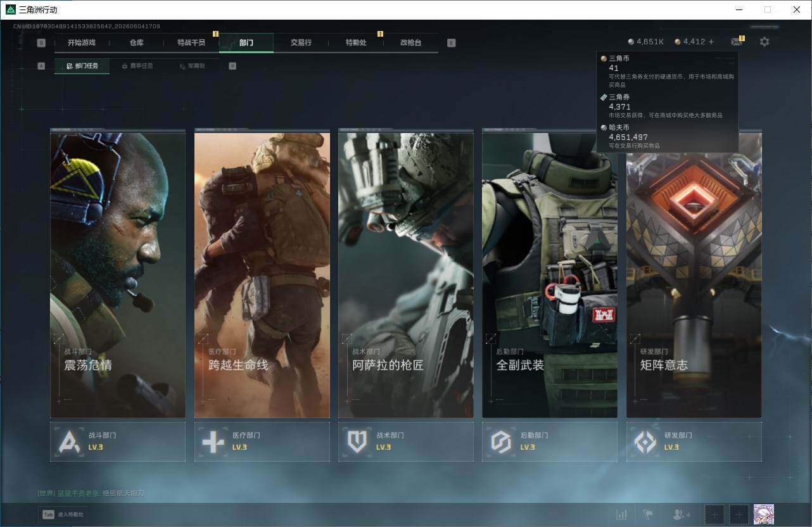
Task: Click the 三角券 entry in currency tooltip
Action: point(668,106)
